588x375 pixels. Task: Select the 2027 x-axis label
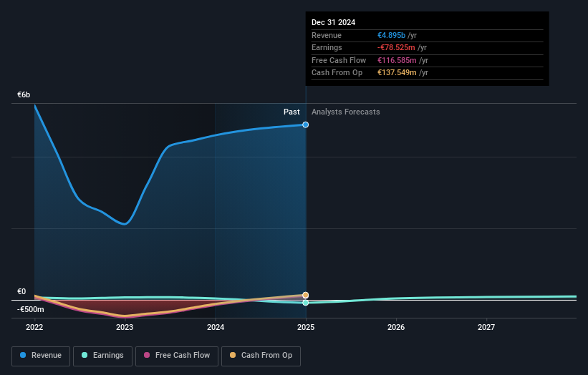tap(486, 327)
